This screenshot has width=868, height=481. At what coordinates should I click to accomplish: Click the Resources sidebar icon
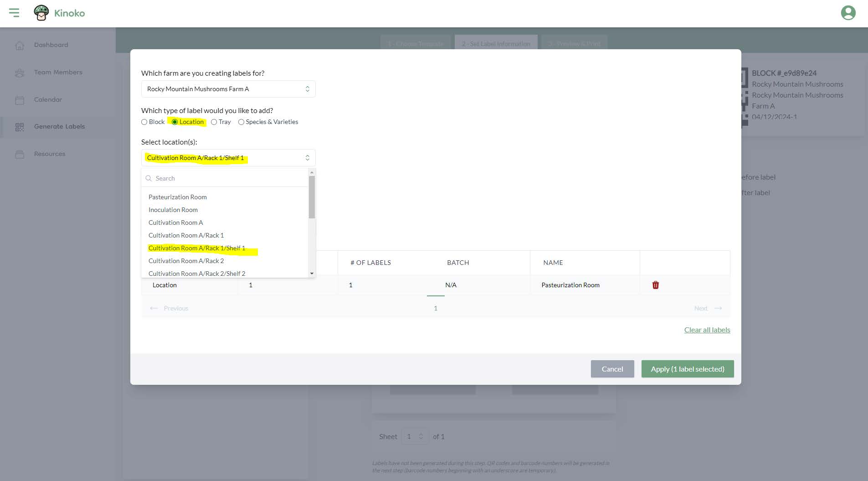click(x=20, y=154)
